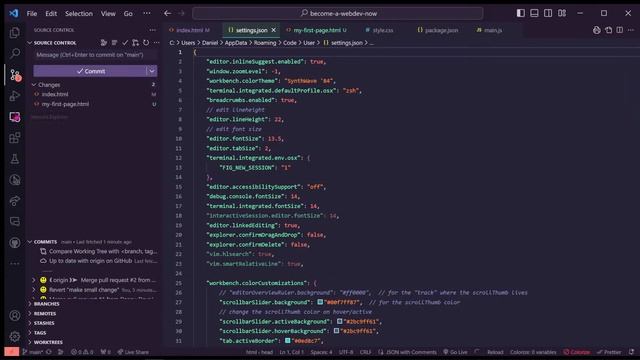Open the Edit menu

click(x=51, y=13)
